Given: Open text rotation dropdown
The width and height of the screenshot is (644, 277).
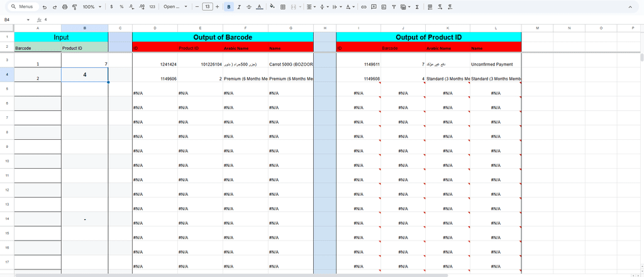Looking at the screenshot, I should click(x=350, y=7).
